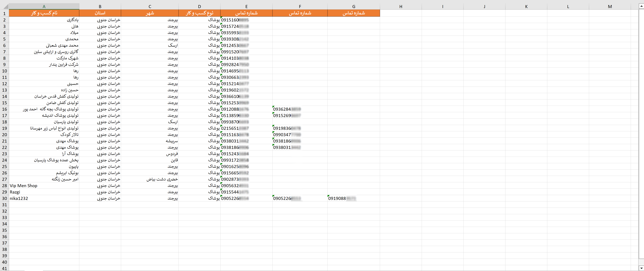The image size is (644, 271).
Task: Click 'شماره تماس' header in column F
Action: tap(300, 13)
